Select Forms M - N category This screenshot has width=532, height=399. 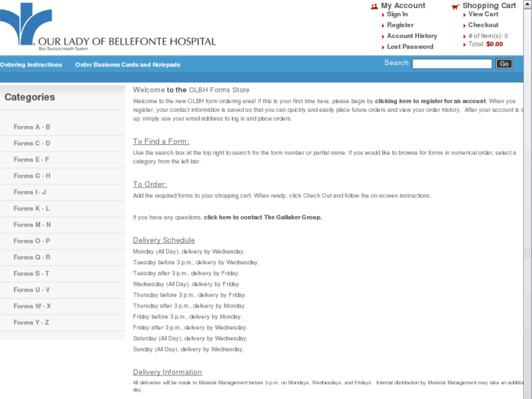click(x=32, y=225)
